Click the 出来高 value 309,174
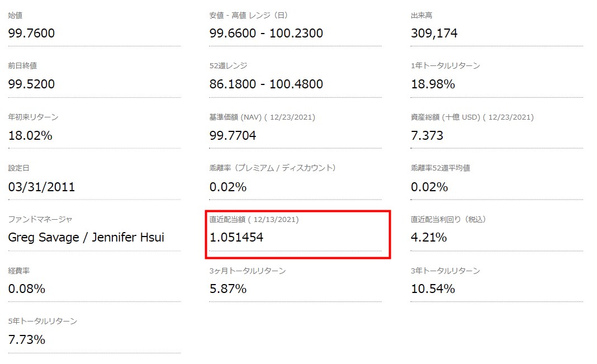597x364 pixels. click(434, 34)
